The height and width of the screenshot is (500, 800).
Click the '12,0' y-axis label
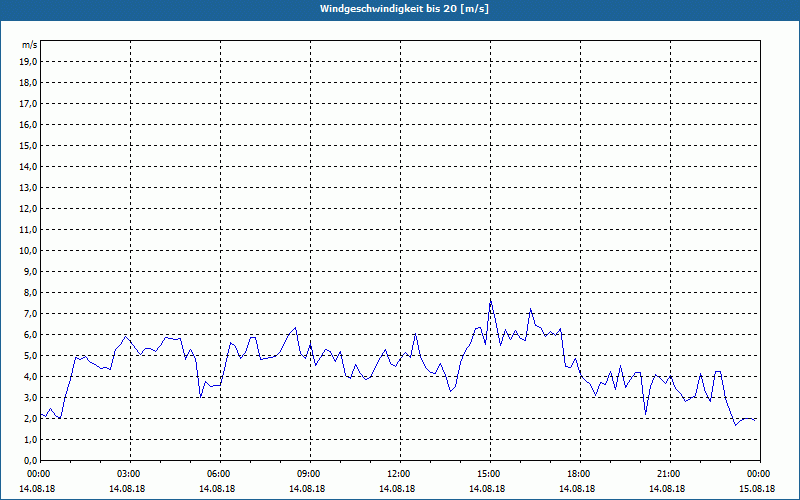[28, 209]
